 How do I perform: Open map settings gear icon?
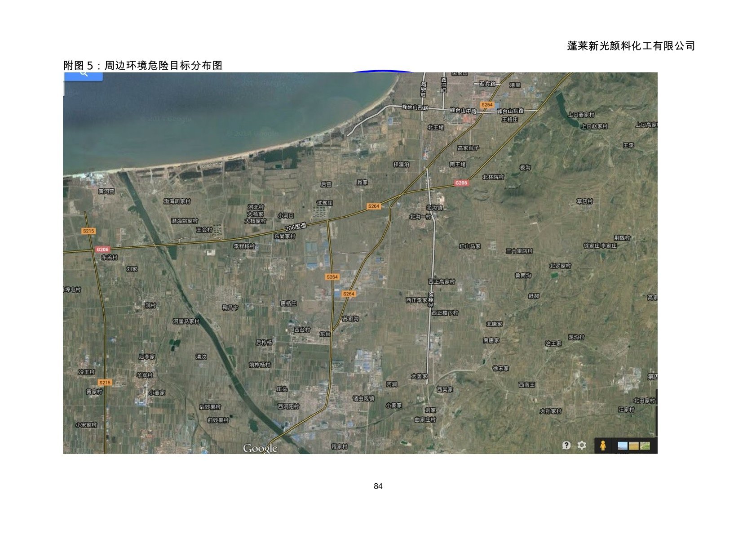582,445
